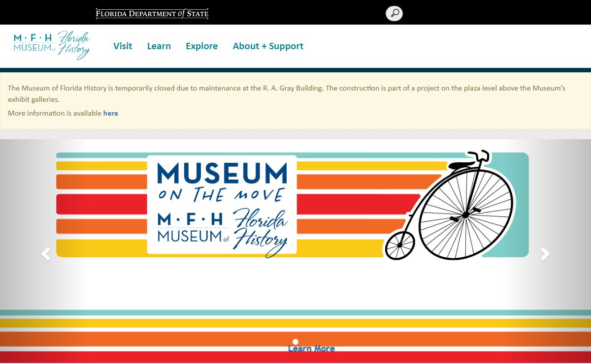
Task: Go to previous carousel slide arrow
Action: [46, 254]
